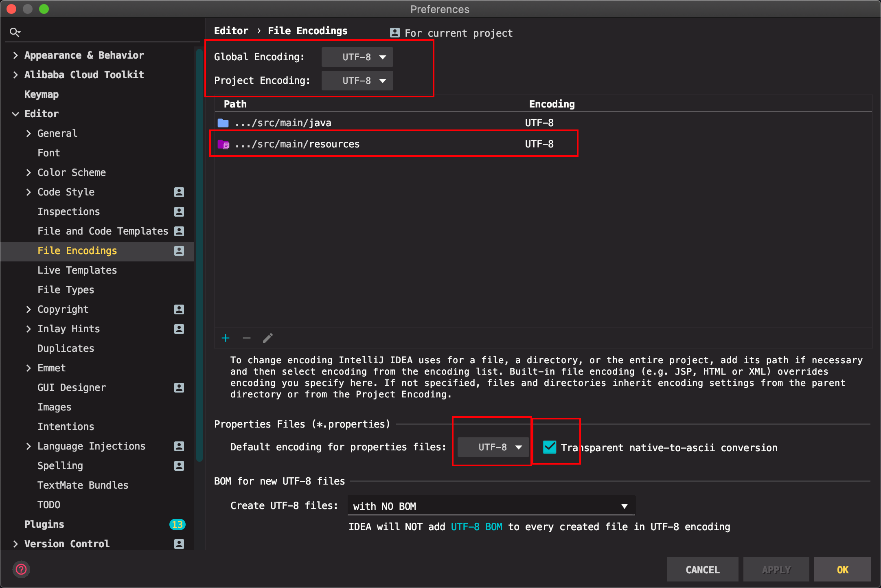
Task: Click the project icon beside Code Style
Action: [x=179, y=192]
